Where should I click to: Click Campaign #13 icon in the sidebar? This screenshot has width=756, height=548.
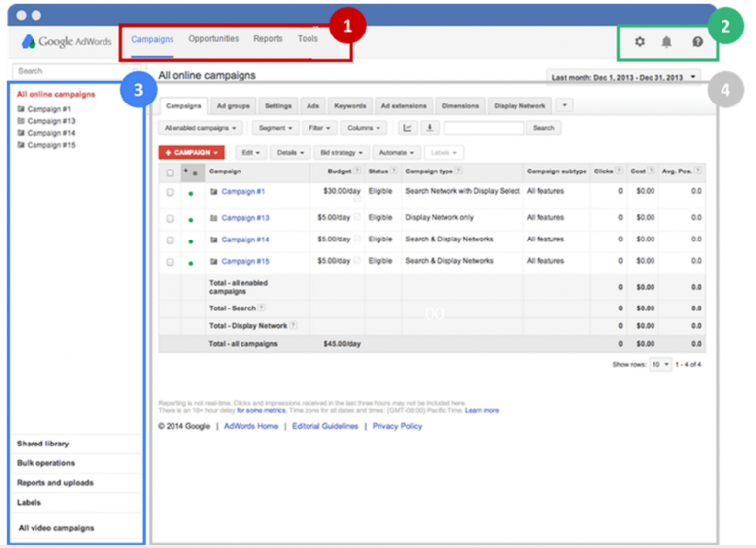tap(21, 121)
